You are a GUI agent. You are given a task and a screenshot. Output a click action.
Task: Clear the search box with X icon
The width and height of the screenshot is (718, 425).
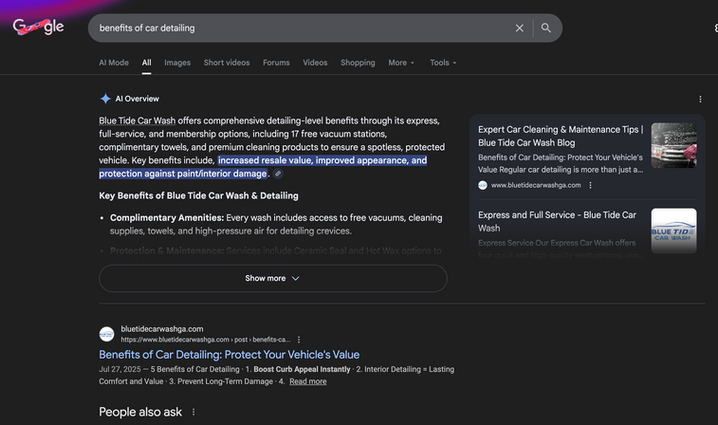pyautogui.click(x=519, y=28)
